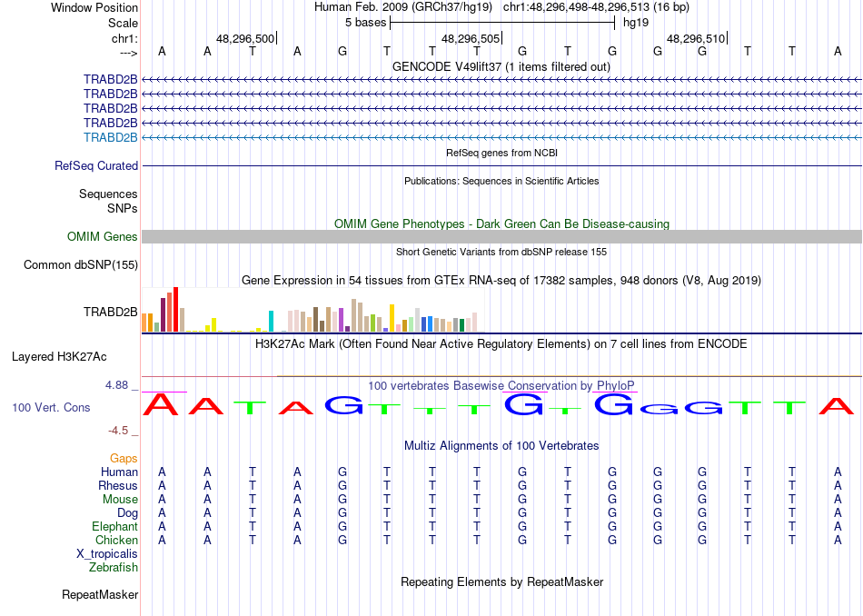This screenshot has height=616, width=863.
Task: Click the maroon bar in the GTEx chart
Action: point(163,315)
